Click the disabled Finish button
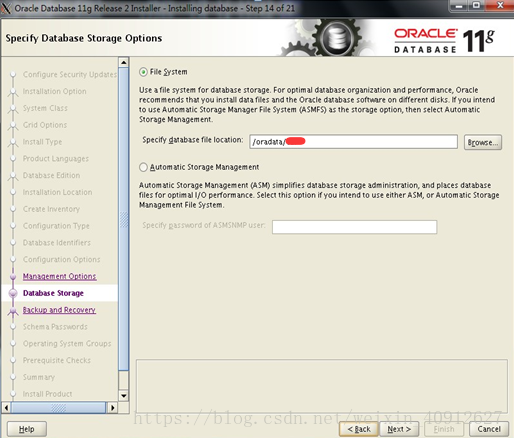This screenshot has height=438, width=514. (x=444, y=429)
